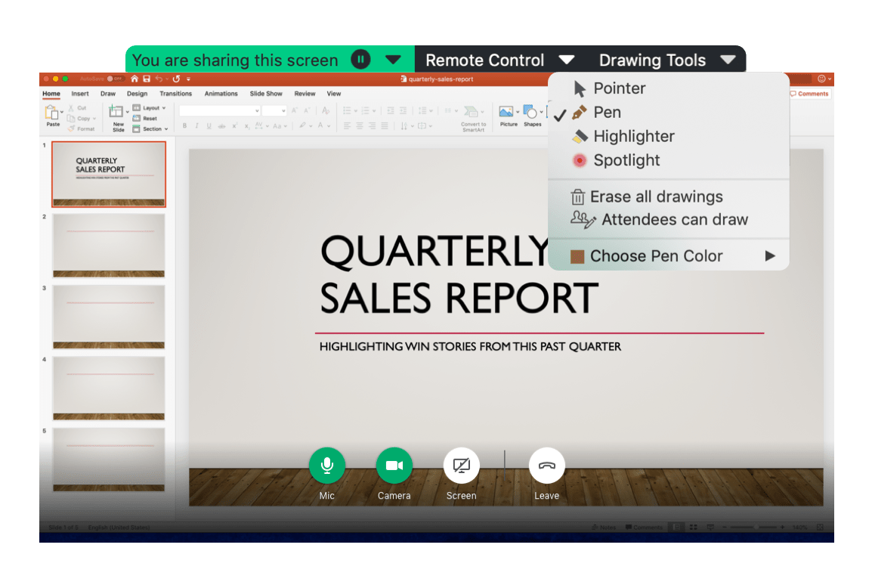Switch to the Slide Show tab
This screenshot has height=588, width=872.
click(266, 94)
